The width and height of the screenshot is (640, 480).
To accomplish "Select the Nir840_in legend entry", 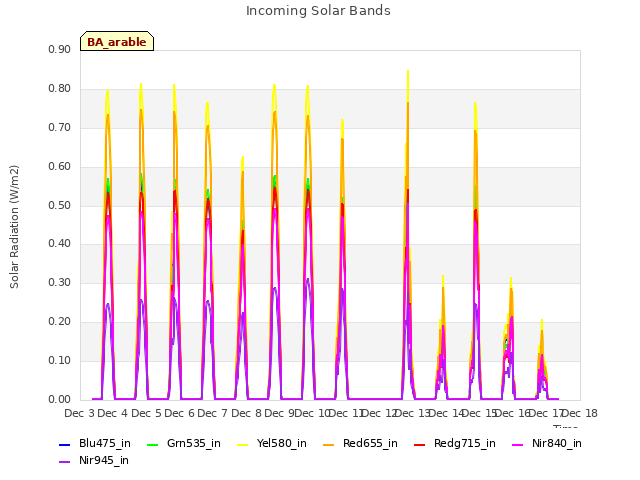I will click(547, 443).
